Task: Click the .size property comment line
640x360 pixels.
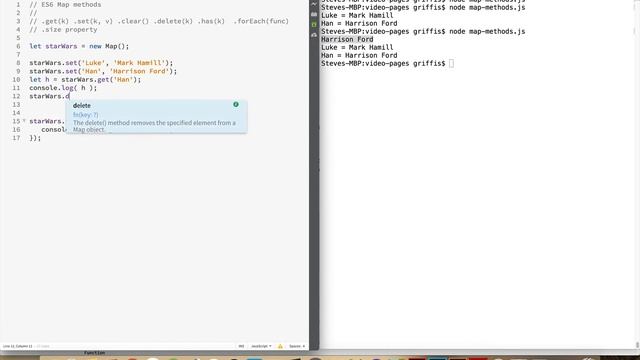Action: (63, 29)
